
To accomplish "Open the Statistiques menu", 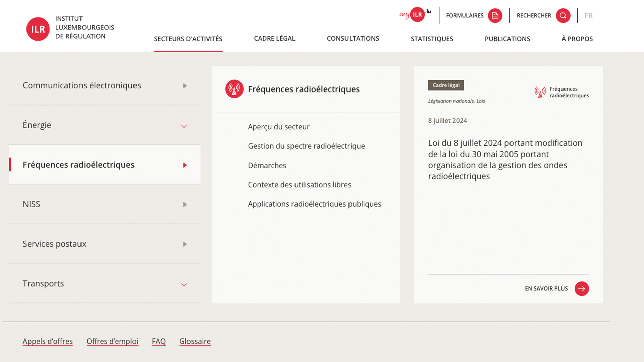I will pyautogui.click(x=432, y=39).
